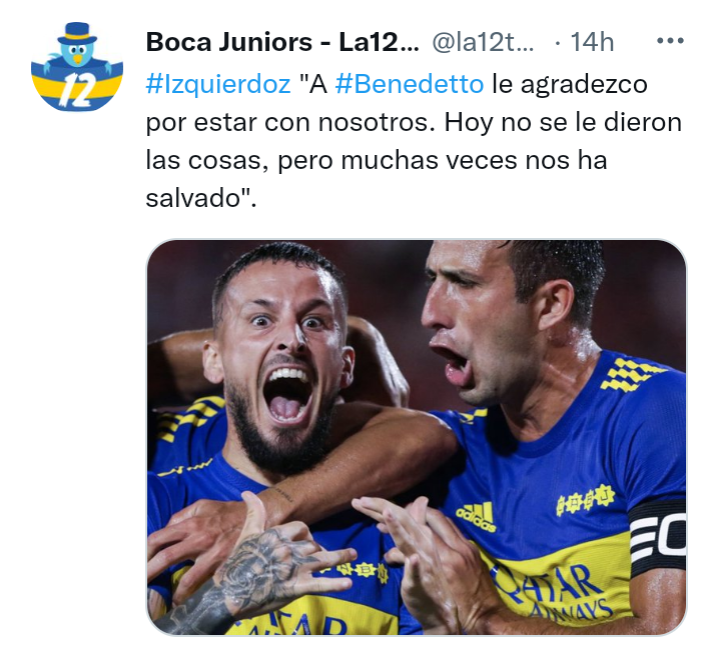This screenshot has height=656, width=719.
Task: Open the @la12t handle
Action: click(x=483, y=42)
